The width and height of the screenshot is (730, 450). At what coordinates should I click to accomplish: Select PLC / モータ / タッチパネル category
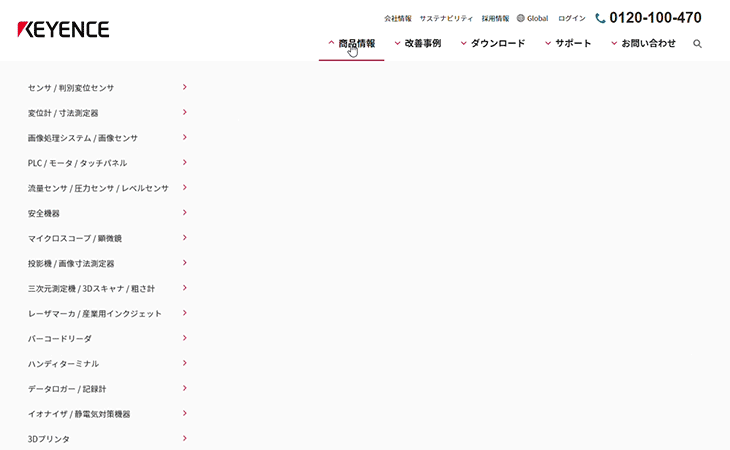[77, 163]
